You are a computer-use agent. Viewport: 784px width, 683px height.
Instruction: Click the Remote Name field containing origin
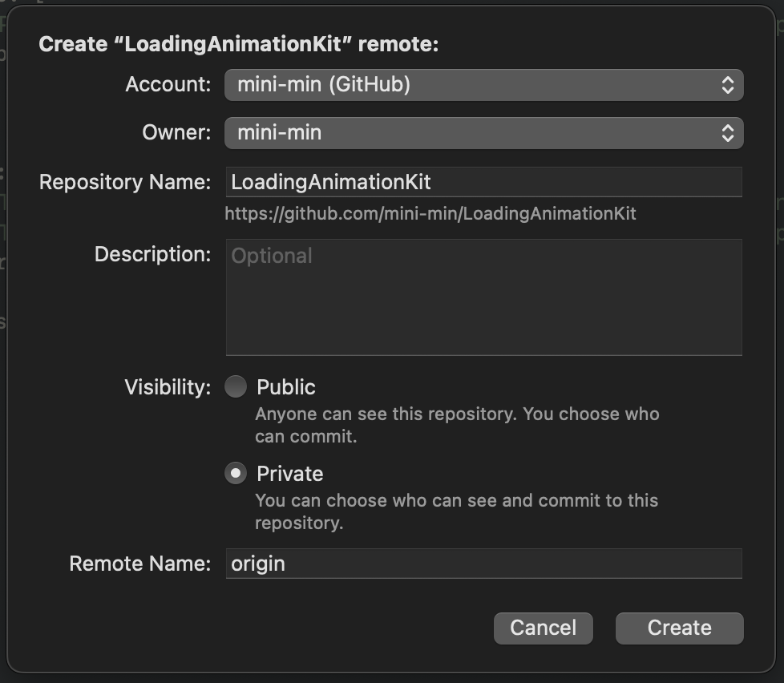[483, 564]
